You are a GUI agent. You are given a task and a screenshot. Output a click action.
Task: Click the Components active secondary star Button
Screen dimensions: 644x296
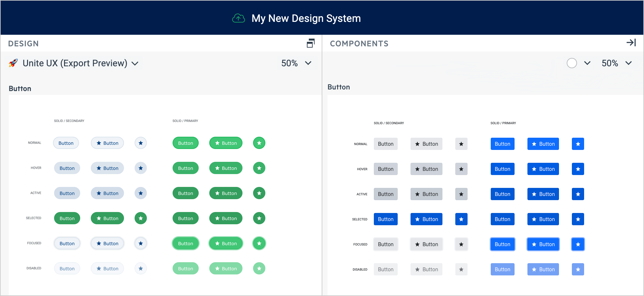pyautogui.click(x=426, y=194)
